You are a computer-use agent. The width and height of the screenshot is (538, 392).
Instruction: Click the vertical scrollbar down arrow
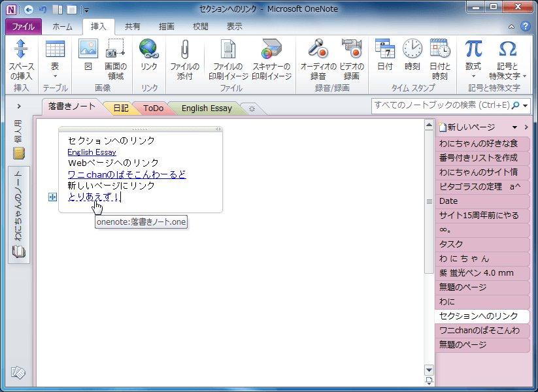(429, 370)
